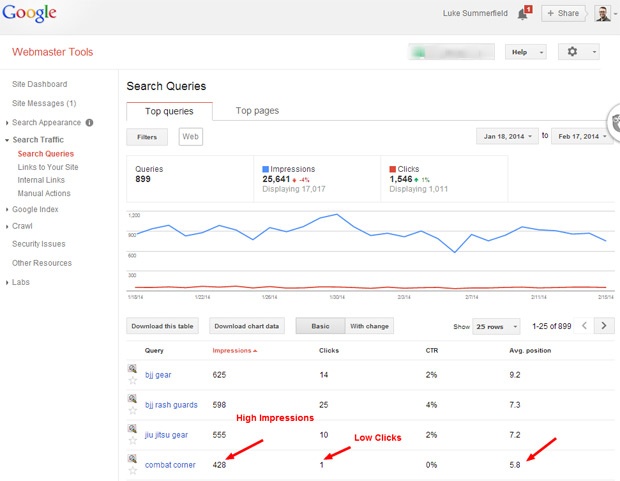Go to previous page of results

pos(584,326)
